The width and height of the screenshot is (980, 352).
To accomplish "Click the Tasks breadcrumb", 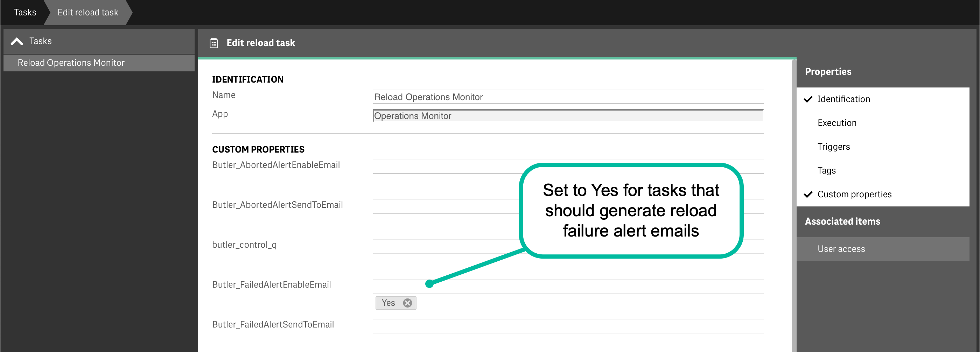I will [x=25, y=12].
